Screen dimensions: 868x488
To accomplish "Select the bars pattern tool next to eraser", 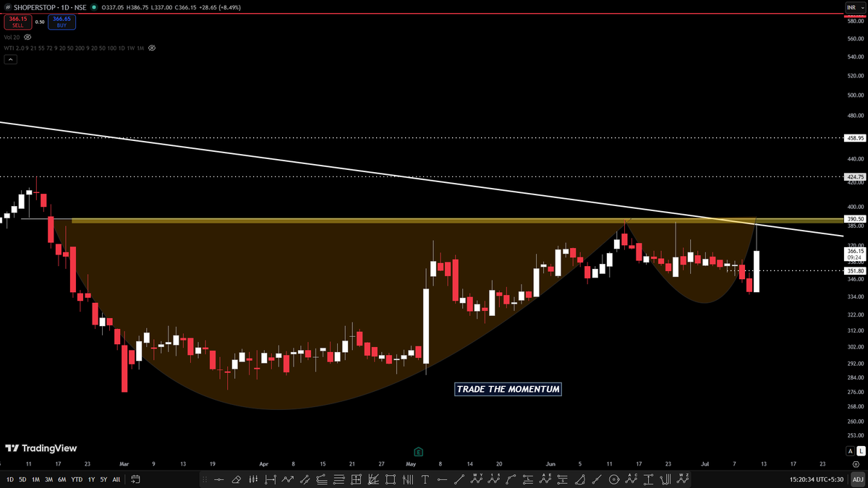I will point(253,479).
